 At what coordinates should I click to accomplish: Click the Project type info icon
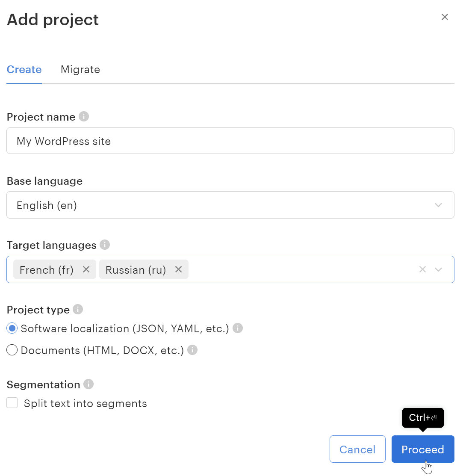coord(78,309)
